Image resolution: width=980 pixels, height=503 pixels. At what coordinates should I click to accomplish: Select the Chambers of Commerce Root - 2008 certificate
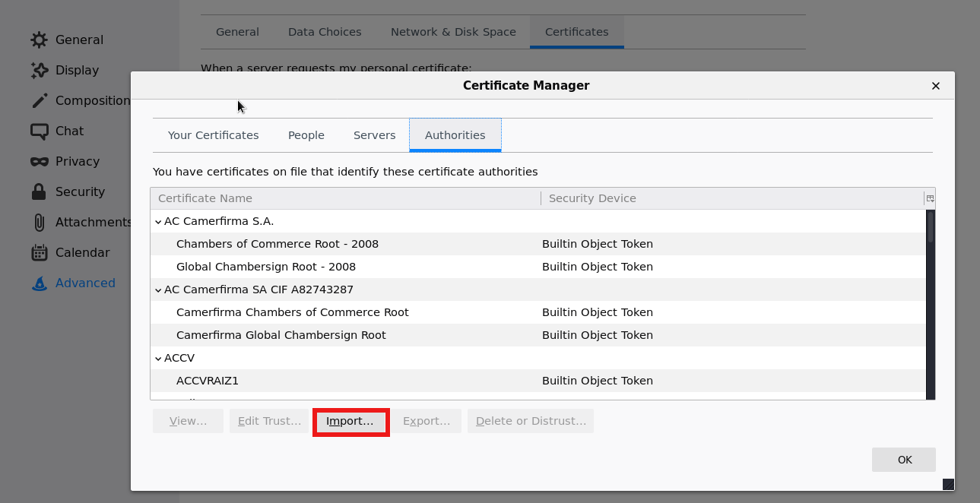pos(277,244)
